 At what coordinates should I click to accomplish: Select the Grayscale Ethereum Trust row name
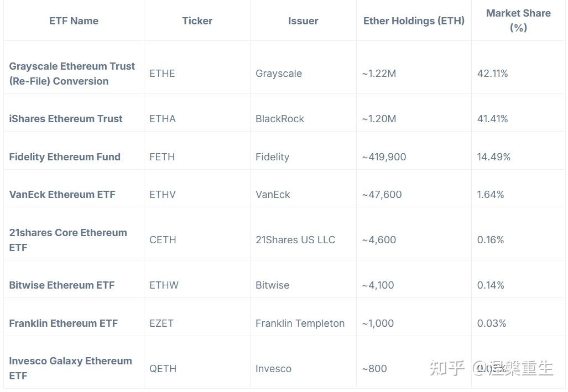coord(72,74)
